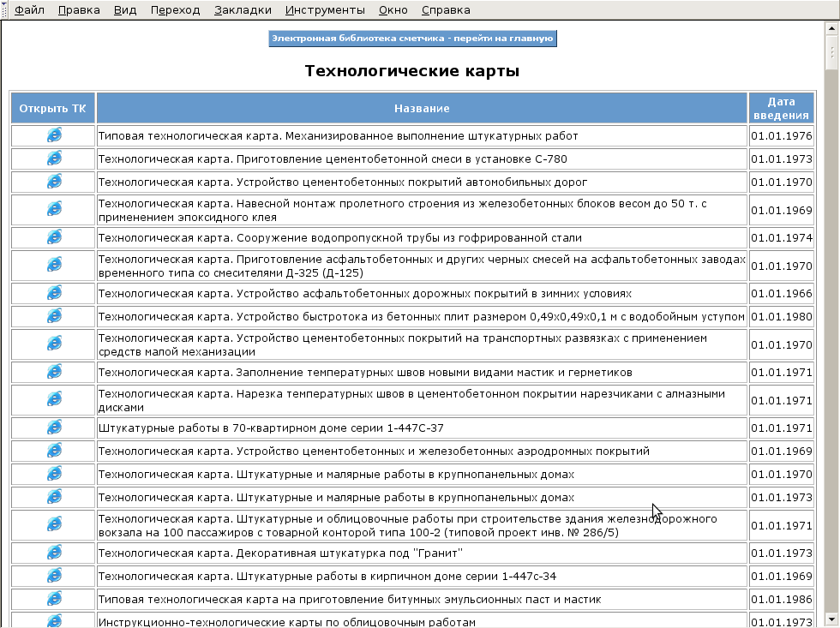This screenshot has height=628, width=840.
Task: Select text Сооружение водопропускной трубы из гофрированной стали
Action: (x=409, y=237)
